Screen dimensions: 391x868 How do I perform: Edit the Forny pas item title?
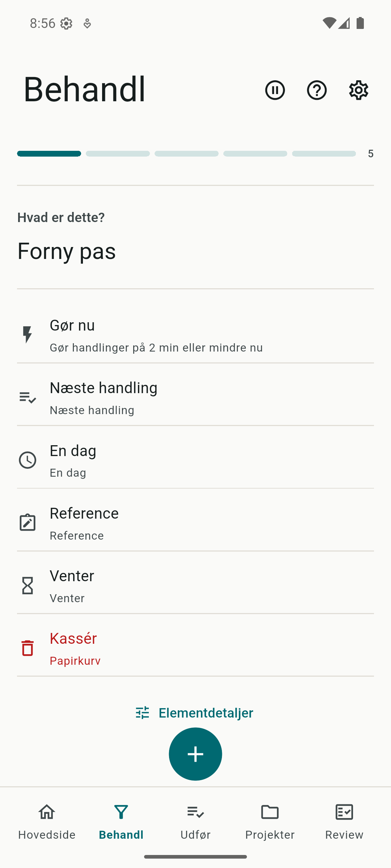pos(67,251)
